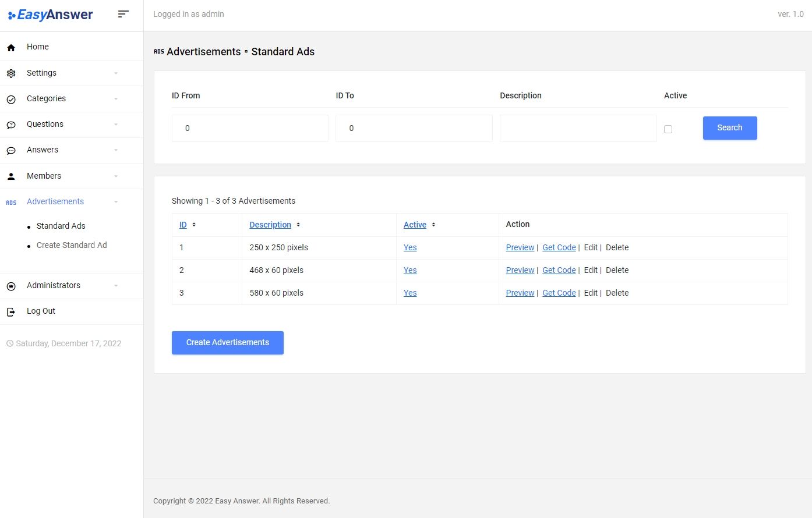Select Standard Ads in sidebar
Image resolution: width=812 pixels, height=518 pixels.
pyautogui.click(x=61, y=226)
